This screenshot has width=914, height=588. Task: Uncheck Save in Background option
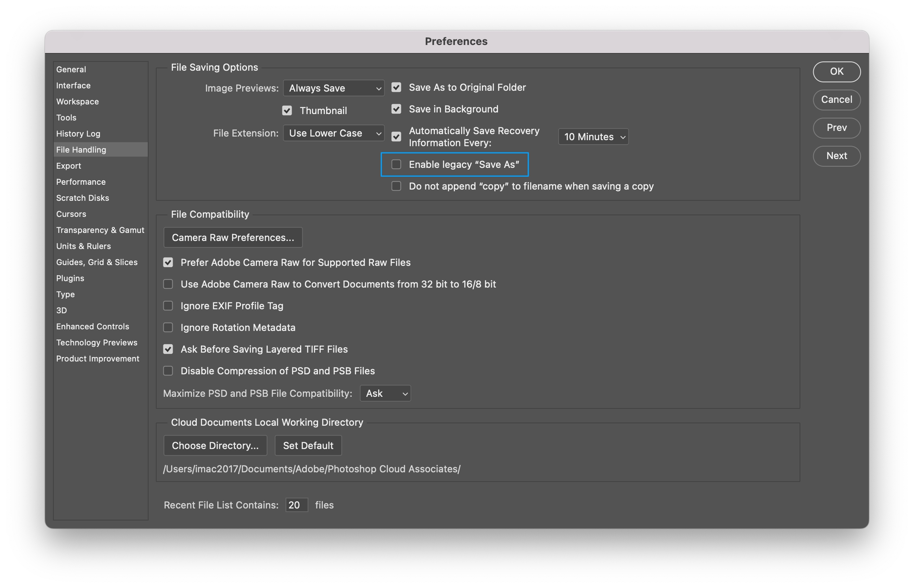[x=396, y=109]
